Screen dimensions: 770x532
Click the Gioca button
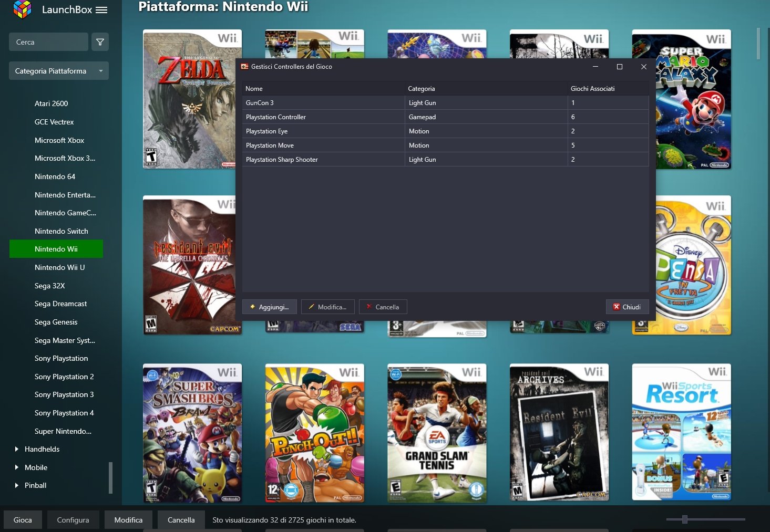coord(23,520)
